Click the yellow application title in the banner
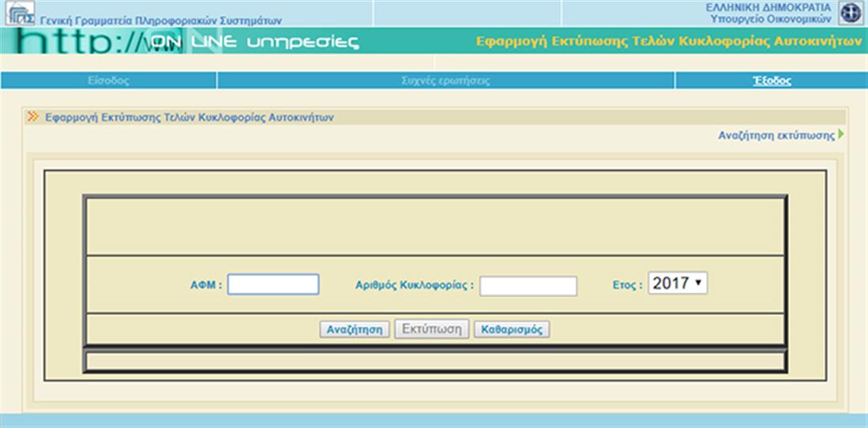 [x=668, y=41]
